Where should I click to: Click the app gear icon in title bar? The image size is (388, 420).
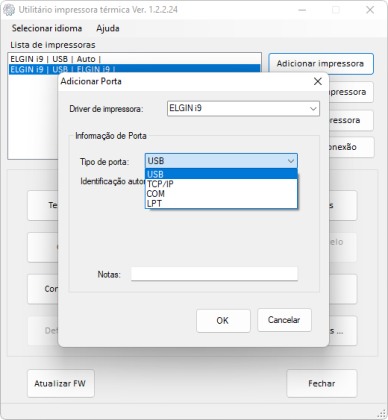pyautogui.click(x=9, y=10)
